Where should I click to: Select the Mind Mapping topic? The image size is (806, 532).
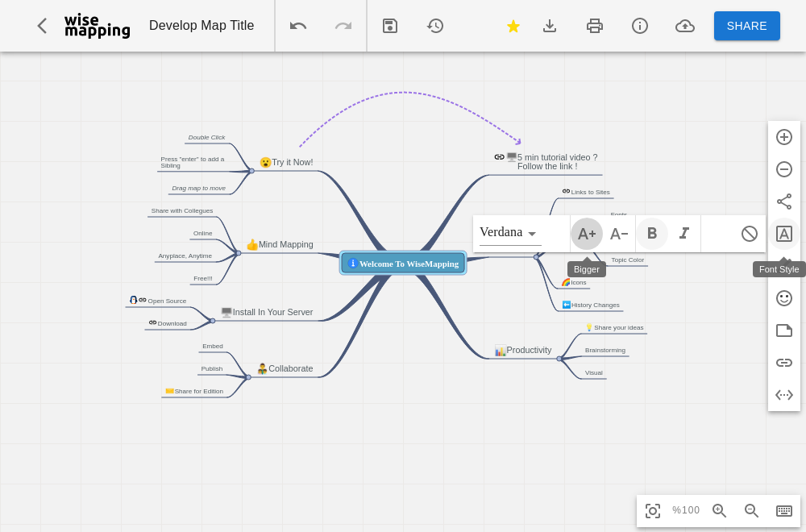pyautogui.click(x=280, y=245)
